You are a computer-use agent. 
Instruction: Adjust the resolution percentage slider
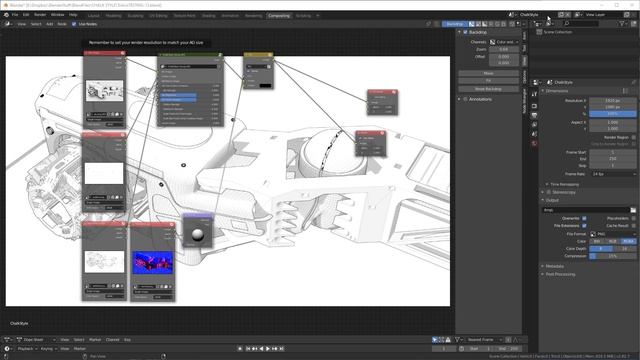pos(612,114)
